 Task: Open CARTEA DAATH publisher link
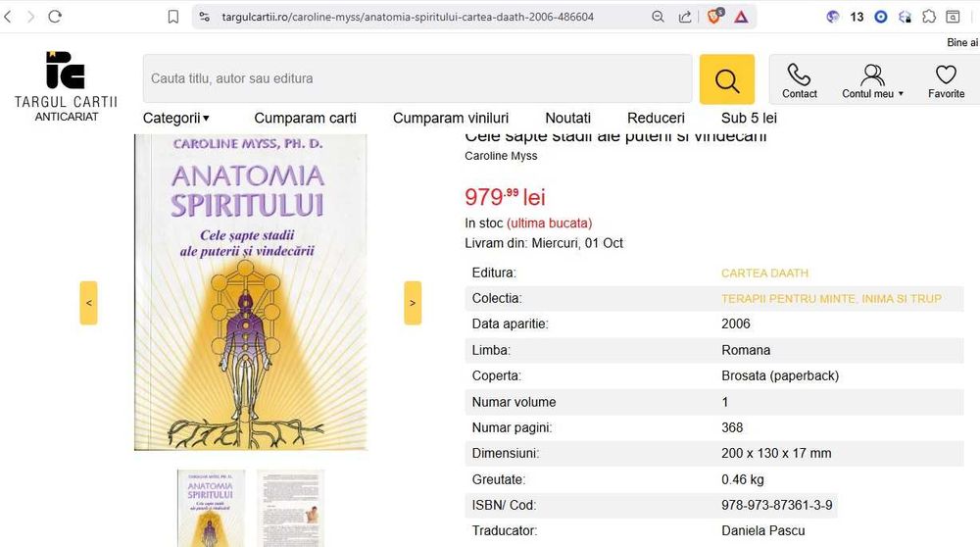tap(764, 273)
